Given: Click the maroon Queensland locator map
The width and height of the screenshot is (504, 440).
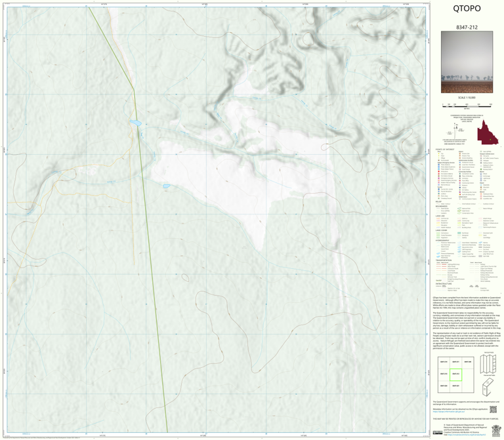Looking at the screenshot, I should pos(488,132).
